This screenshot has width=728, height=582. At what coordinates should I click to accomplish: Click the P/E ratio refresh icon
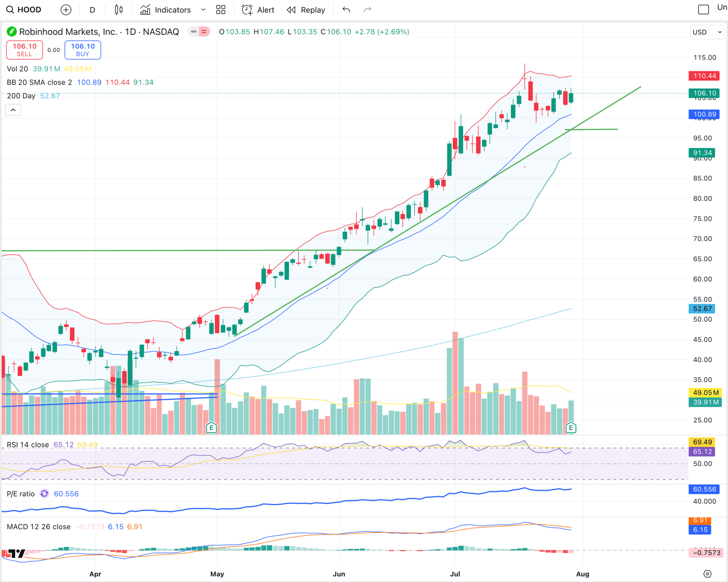(44, 494)
